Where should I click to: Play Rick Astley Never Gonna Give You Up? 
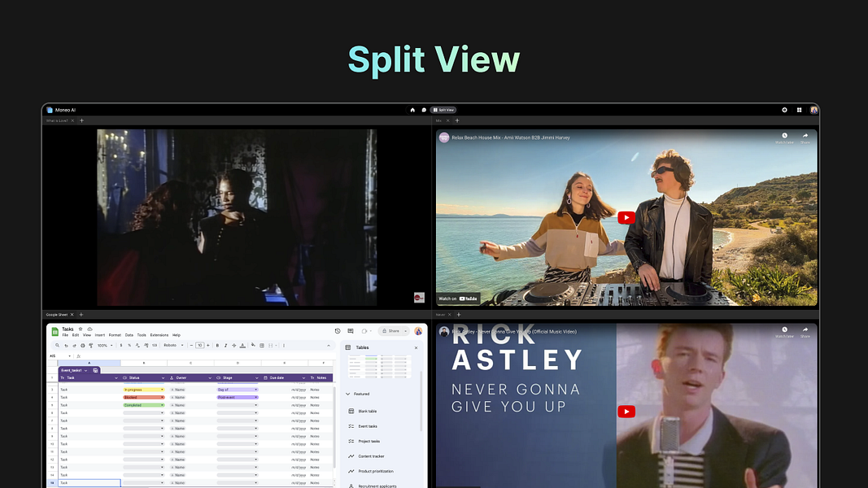(626, 412)
